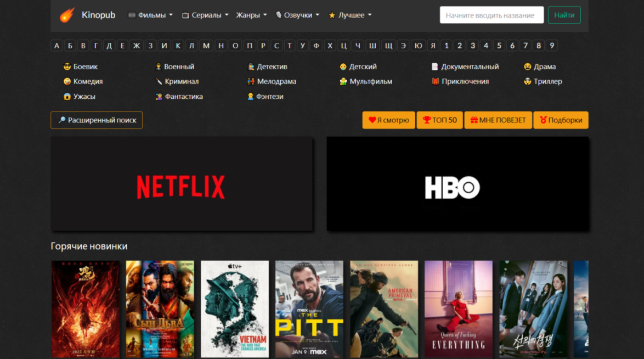Click the Военный genre icon
This screenshot has width=644, height=359.
click(158, 66)
